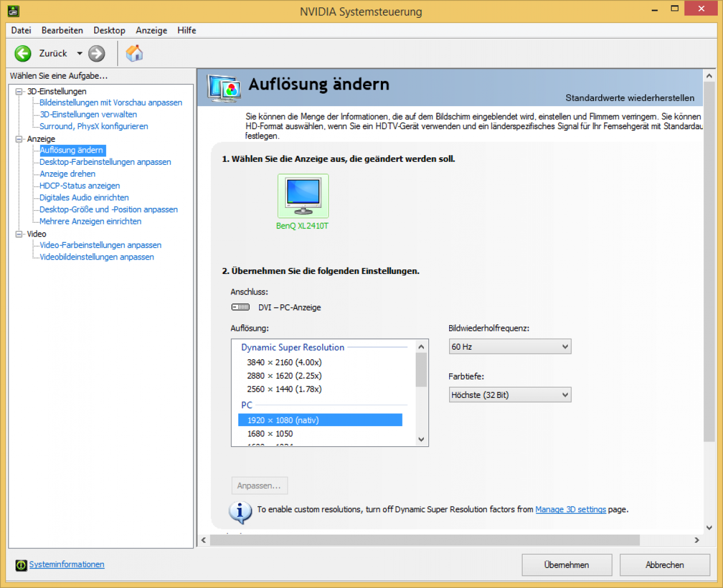723x588 pixels.
Task: Open Surround, PhysX konfigurieren
Action: coord(94,126)
